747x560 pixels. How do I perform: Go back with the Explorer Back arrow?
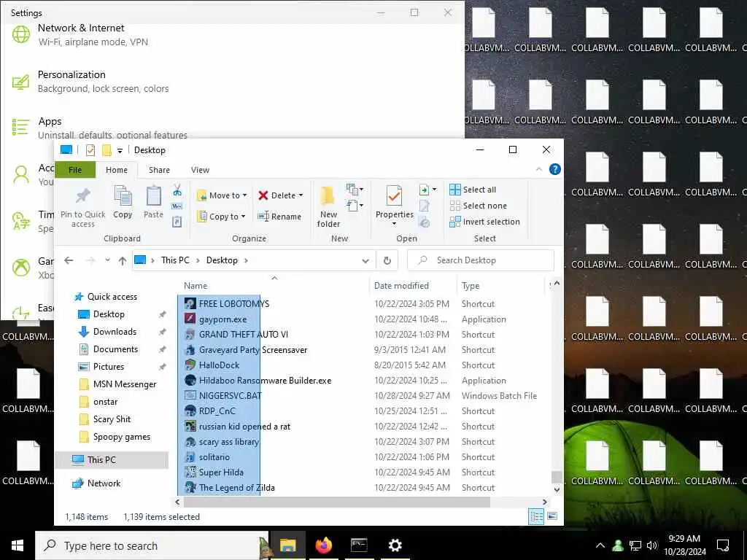(69, 260)
